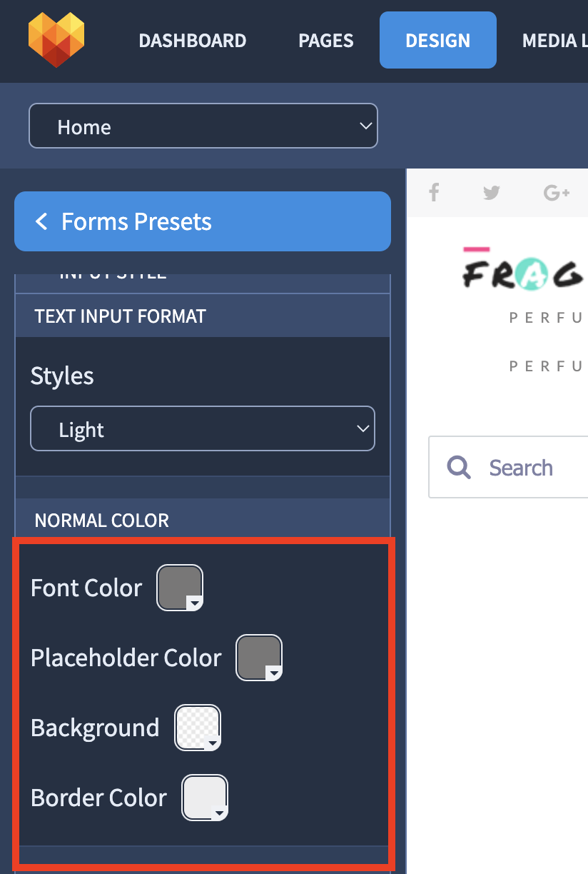Expand the Styles Light dropdown
The height and width of the screenshot is (874, 588).
(203, 428)
